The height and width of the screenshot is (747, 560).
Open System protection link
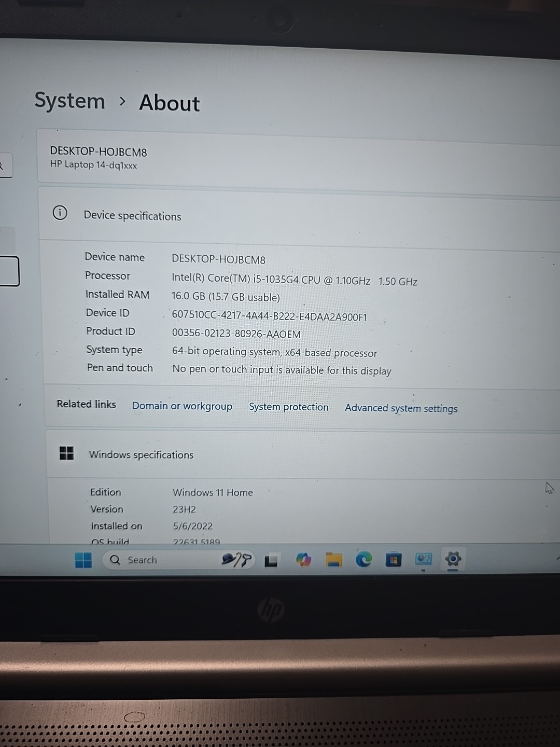(x=289, y=407)
